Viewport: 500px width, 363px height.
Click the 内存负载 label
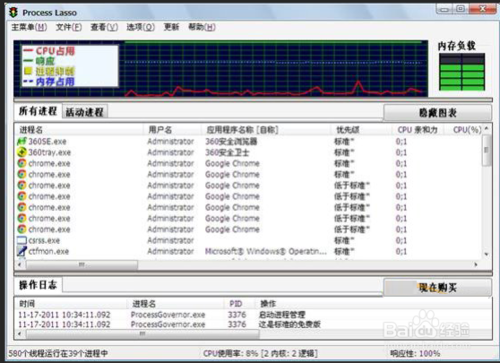click(x=456, y=46)
